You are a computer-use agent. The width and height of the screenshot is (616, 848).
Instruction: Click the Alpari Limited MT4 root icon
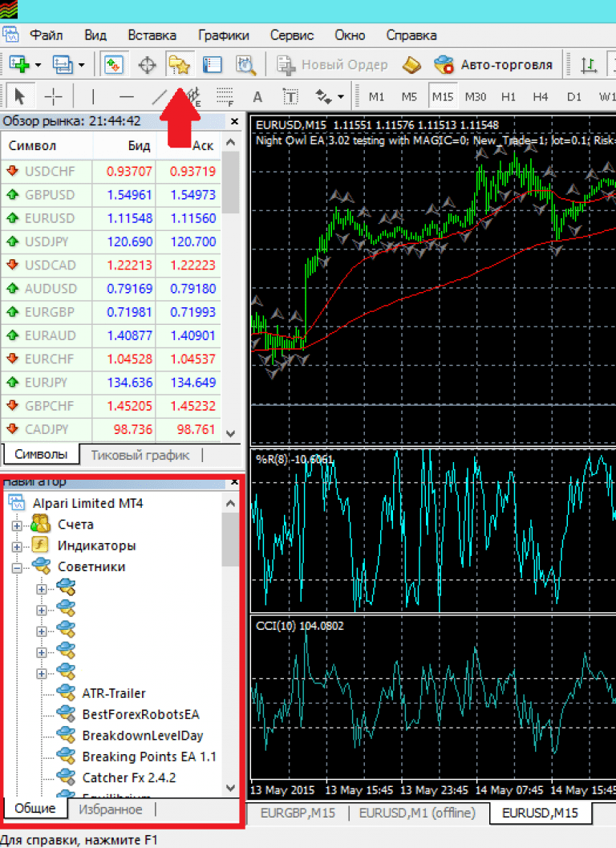tap(17, 503)
